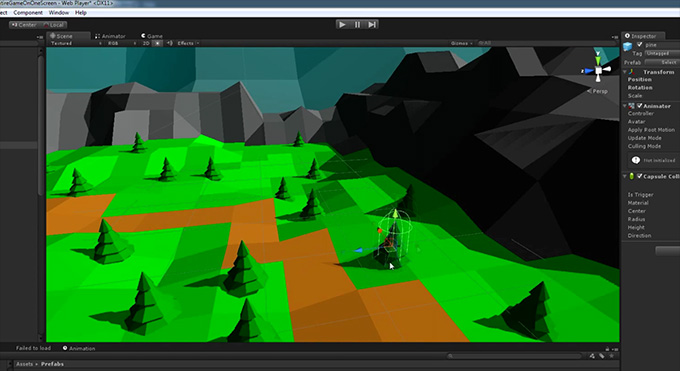Open the Help menu
Screen dimensions: 680x371
[81, 13]
